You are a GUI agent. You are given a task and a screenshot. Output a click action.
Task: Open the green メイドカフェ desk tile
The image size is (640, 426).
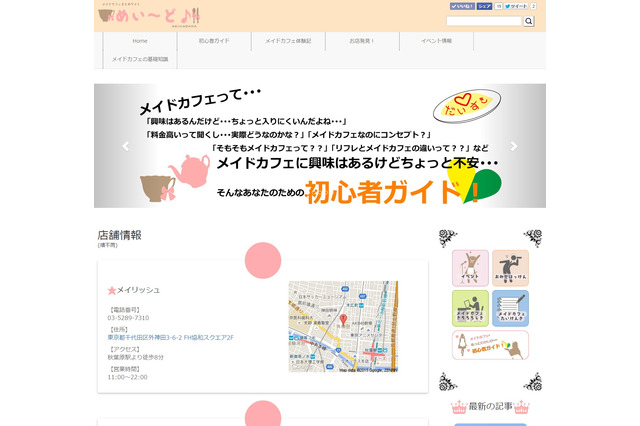pyautogui.click(x=470, y=308)
